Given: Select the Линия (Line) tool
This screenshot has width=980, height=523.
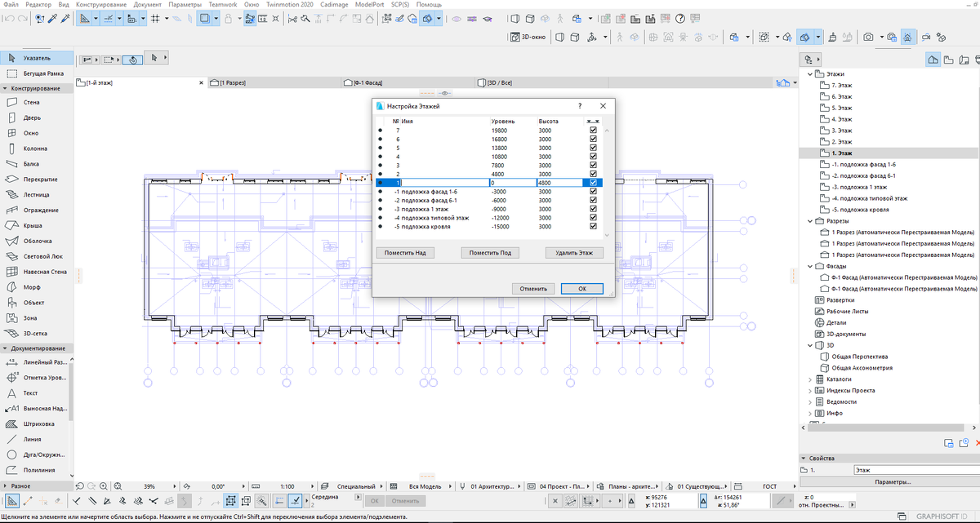Looking at the screenshot, I should pyautogui.click(x=34, y=439).
